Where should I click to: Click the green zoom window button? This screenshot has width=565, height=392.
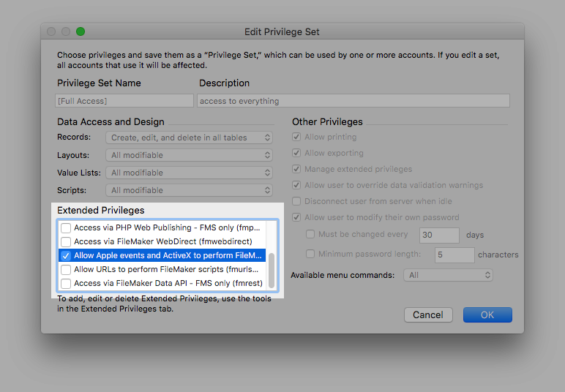pos(81,31)
